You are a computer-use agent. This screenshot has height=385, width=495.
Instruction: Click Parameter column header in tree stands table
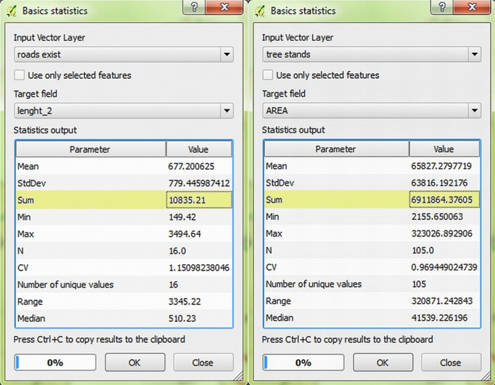[336, 149]
